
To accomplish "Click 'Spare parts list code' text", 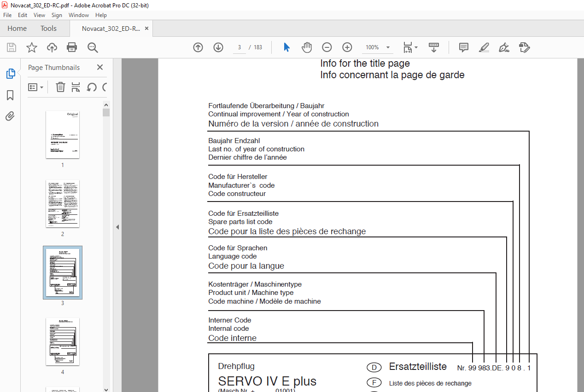I will 240,222.
